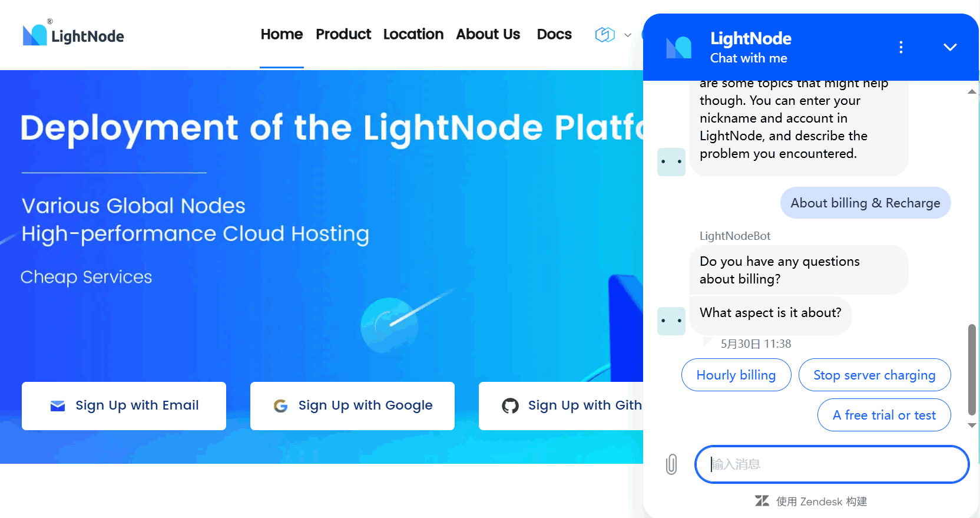Click the chat scroll-down arrow
Image resolution: width=980 pixels, height=518 pixels.
972,425
